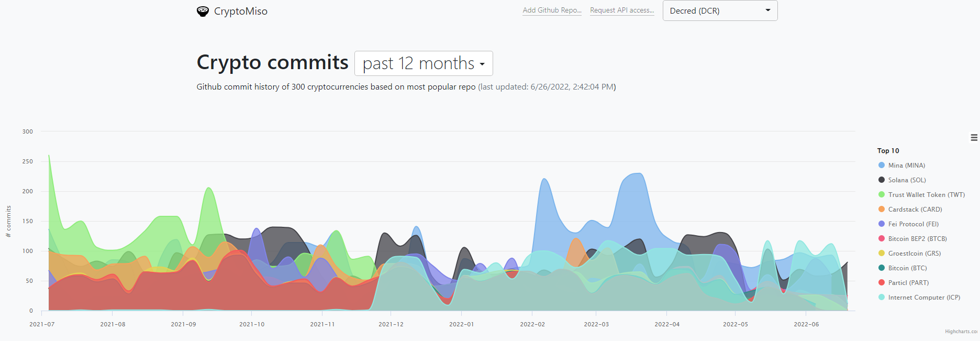Click the aqua Internet Computer (ICP) legend dot

[882, 298]
